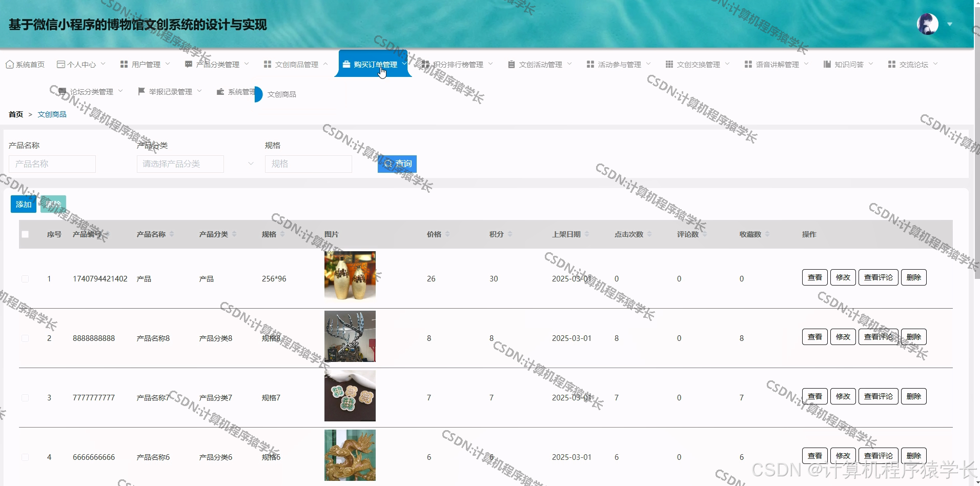Click the 个人中心 card icon
This screenshot has height=486, width=980.
[60, 65]
